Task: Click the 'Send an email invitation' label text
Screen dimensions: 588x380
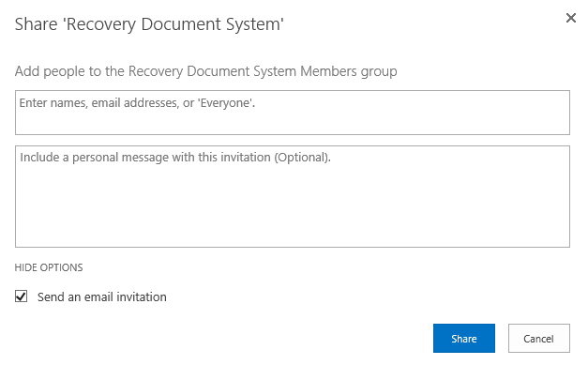Action: click(x=101, y=296)
